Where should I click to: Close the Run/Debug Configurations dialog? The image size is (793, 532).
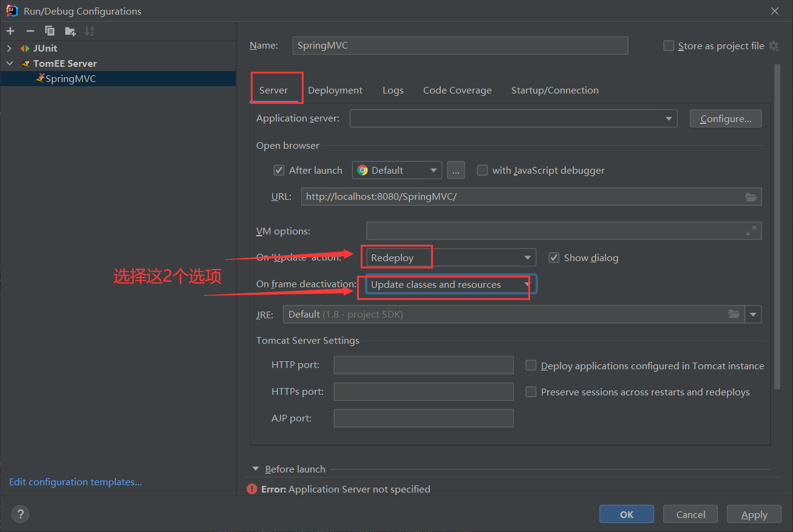(x=774, y=11)
